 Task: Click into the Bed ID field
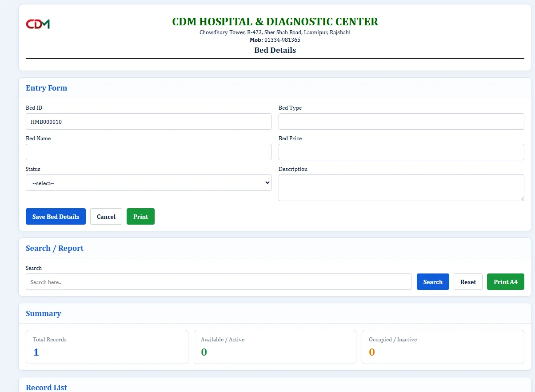click(148, 121)
